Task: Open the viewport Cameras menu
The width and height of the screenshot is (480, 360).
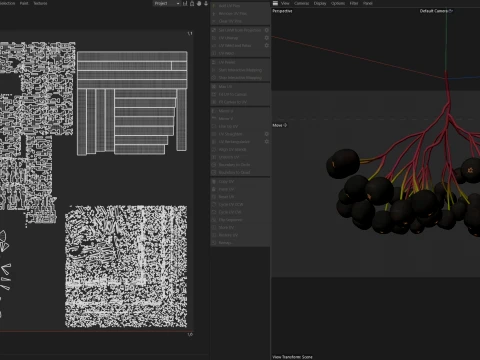Action: 302,3
